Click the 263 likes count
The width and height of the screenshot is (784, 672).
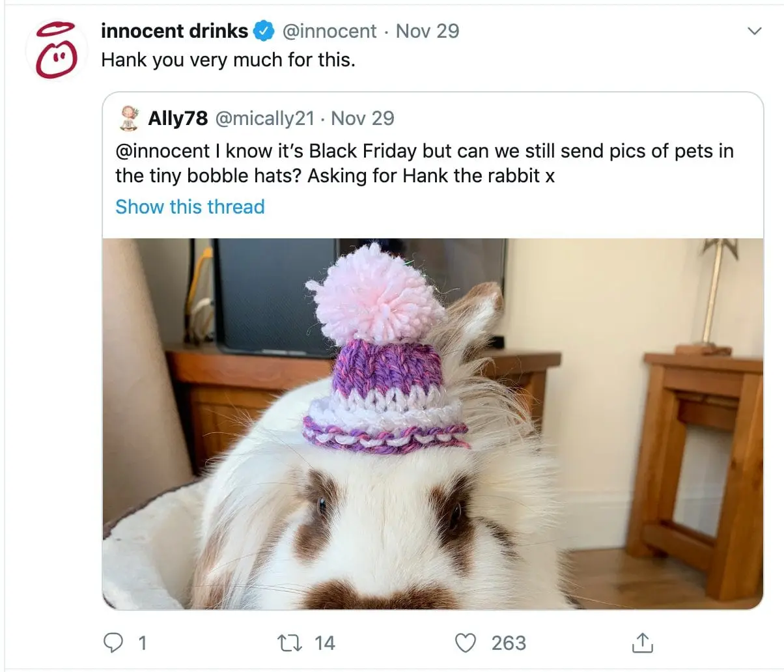pyautogui.click(x=509, y=643)
